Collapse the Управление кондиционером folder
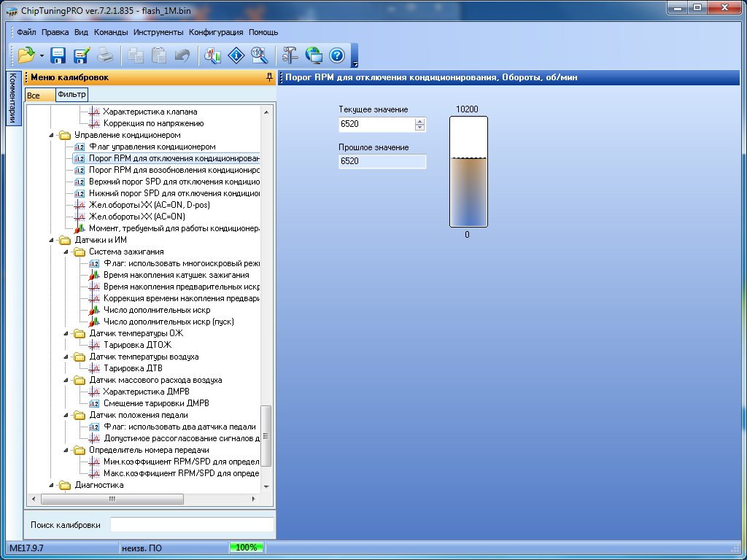 point(52,136)
